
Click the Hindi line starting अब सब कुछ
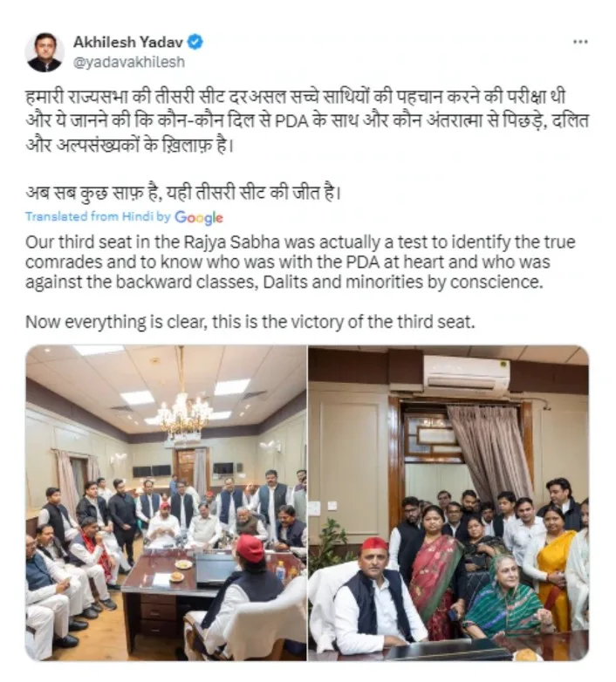tap(182, 193)
